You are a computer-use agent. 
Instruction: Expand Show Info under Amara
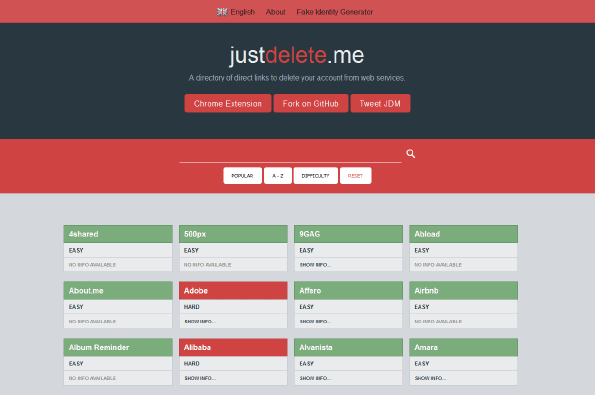430,378
